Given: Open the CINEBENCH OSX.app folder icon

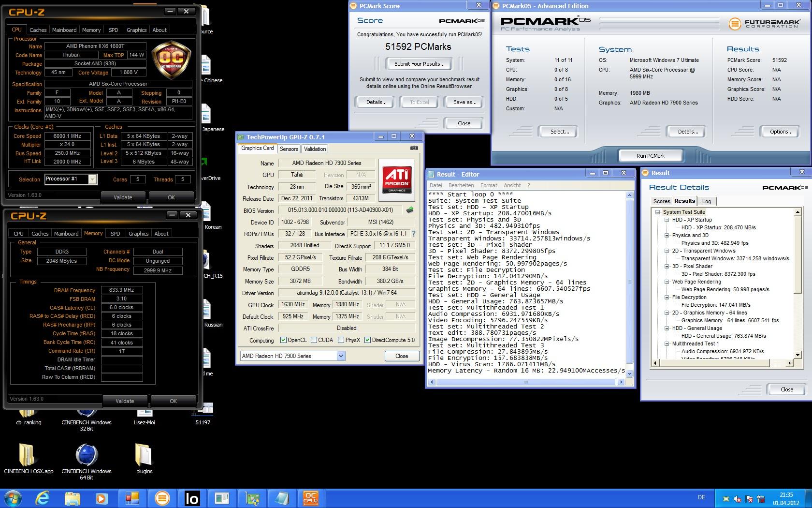Looking at the screenshot, I should point(29,459).
